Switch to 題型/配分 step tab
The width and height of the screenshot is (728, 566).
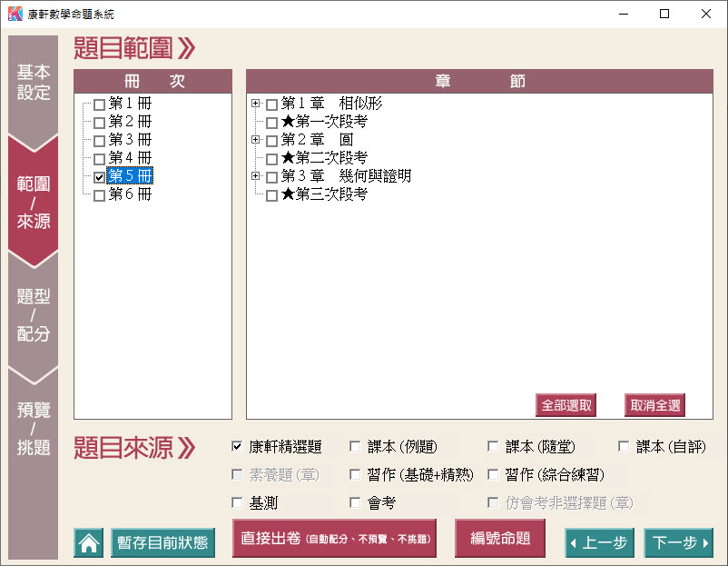coord(34,315)
